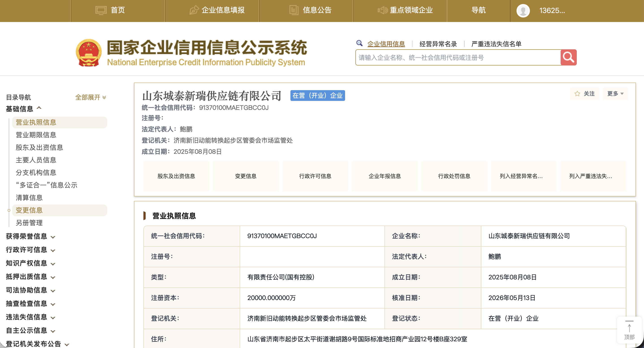Viewport: 644px width, 348px height.
Task: Click the user avatar icon
Action: tap(523, 11)
